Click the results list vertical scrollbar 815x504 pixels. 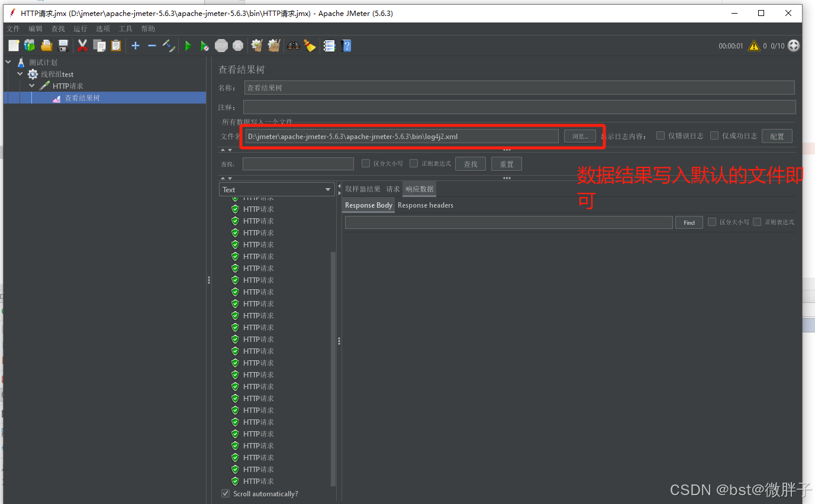click(x=333, y=368)
